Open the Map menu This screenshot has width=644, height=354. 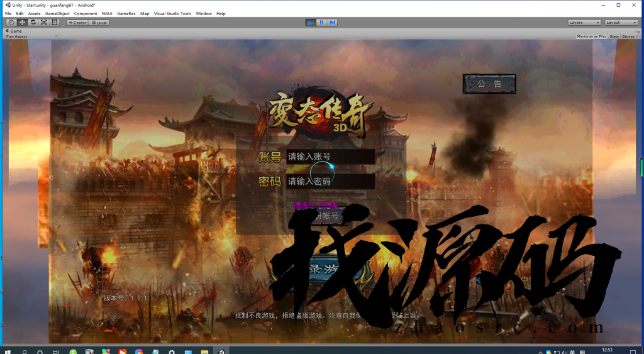[x=145, y=14]
